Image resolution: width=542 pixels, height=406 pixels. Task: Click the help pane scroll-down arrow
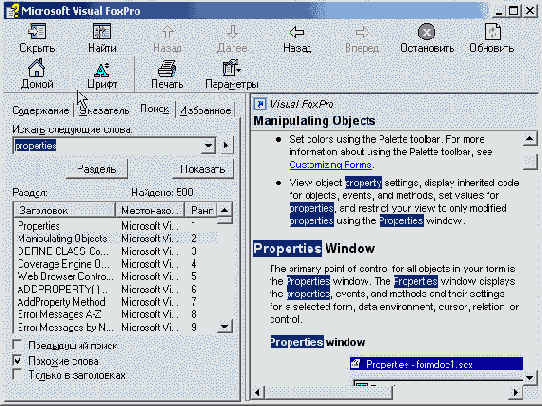[530, 378]
